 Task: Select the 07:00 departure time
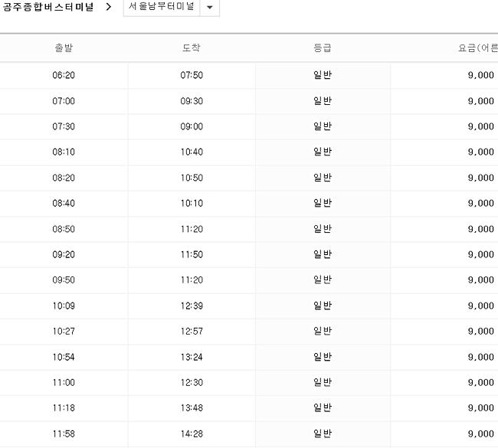(64, 101)
